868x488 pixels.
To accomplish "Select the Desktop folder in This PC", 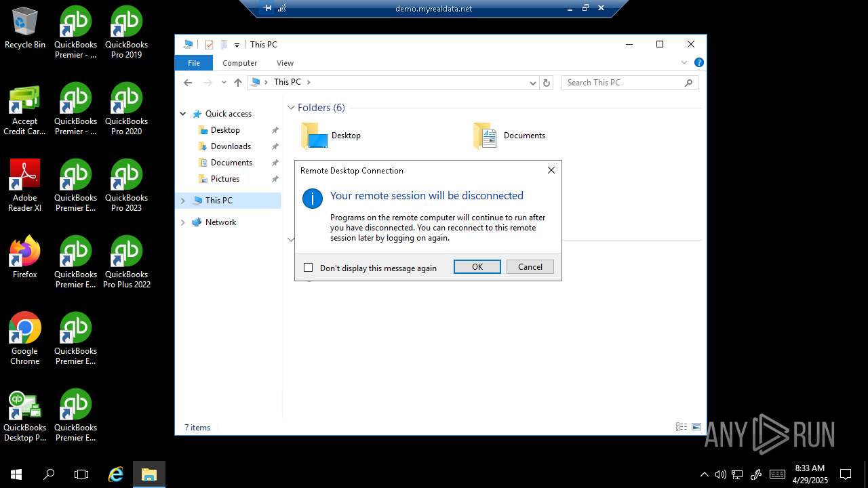I will [332, 136].
